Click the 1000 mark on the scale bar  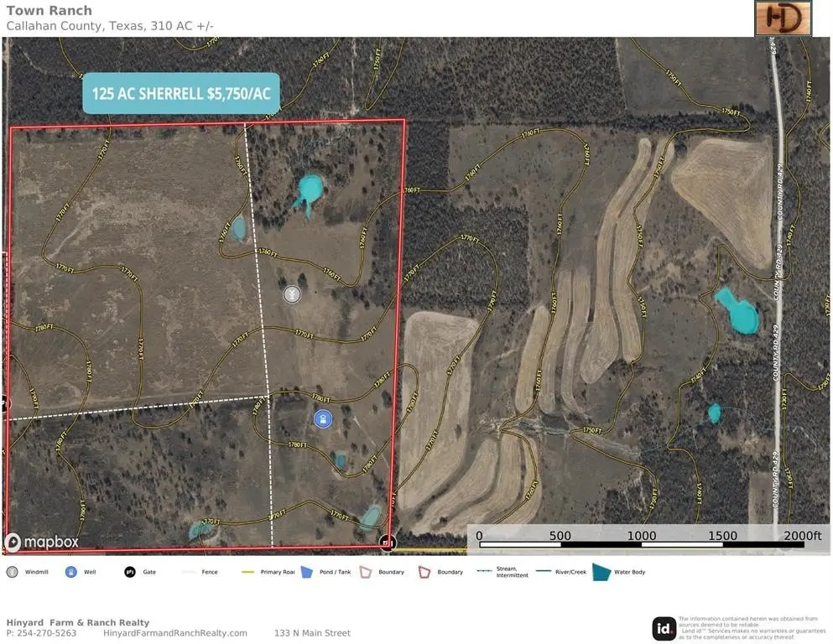pyautogui.click(x=642, y=536)
